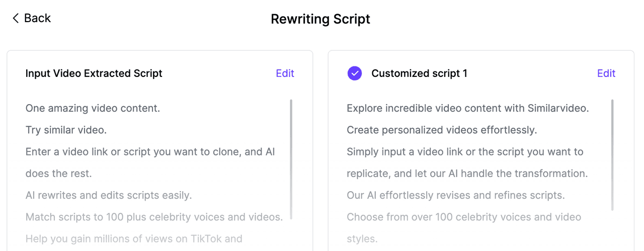This screenshot has height=251, width=644.
Task: Click "Help you gain millions of views" line
Action: click(x=134, y=238)
